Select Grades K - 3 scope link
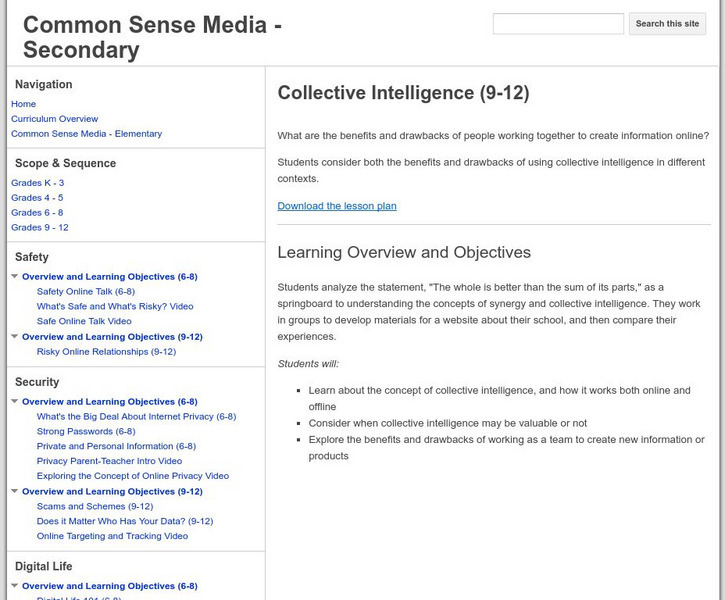725x600 pixels. [x=38, y=183]
